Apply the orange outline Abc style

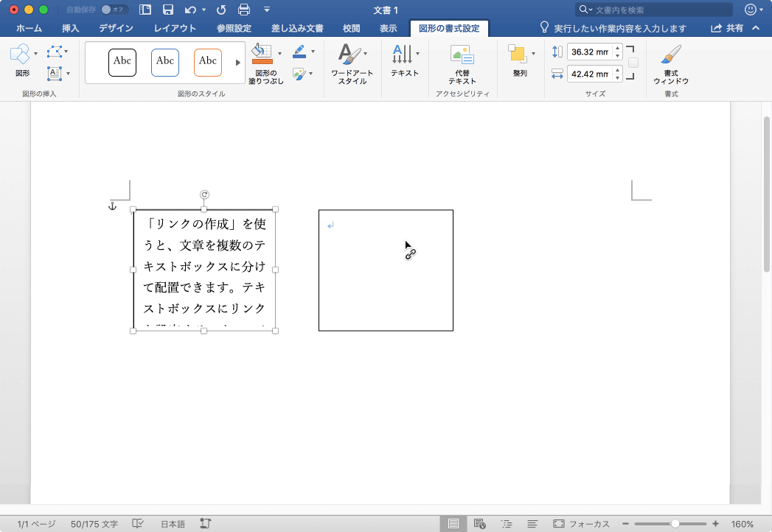[x=208, y=62]
